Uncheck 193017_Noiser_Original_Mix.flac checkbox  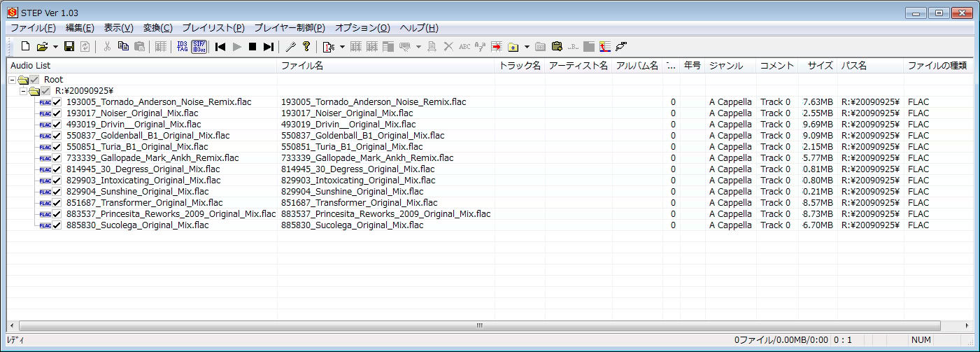tap(57, 113)
